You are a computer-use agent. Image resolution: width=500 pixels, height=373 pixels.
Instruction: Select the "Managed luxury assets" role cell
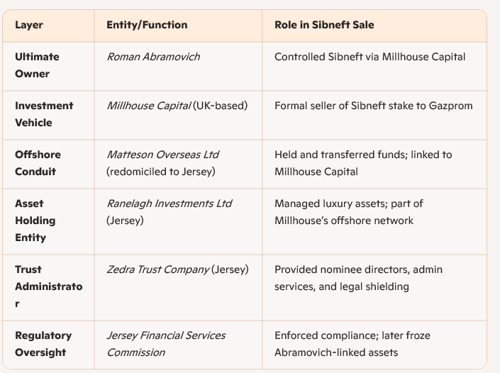[x=349, y=212]
